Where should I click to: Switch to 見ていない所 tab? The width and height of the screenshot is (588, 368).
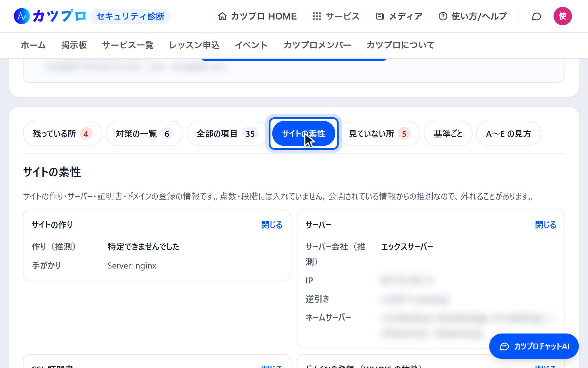(380, 133)
